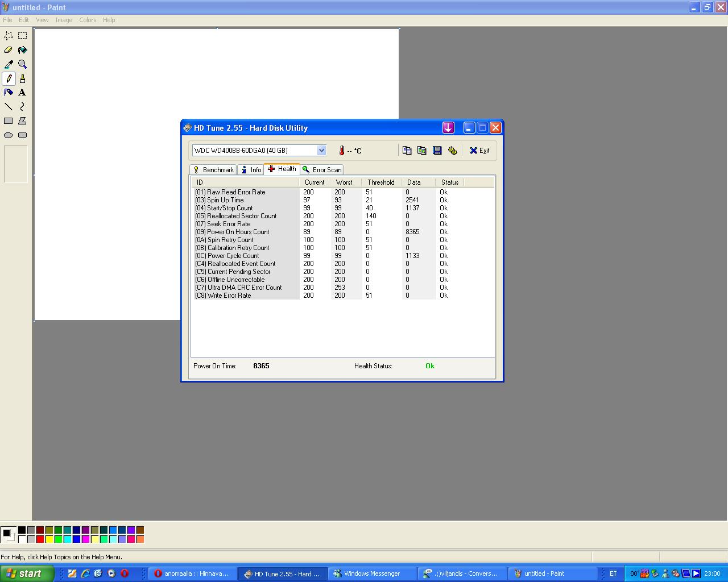728x582 pixels.
Task: Select the Free-Form Select tool in Paint
Action: click(x=9, y=36)
